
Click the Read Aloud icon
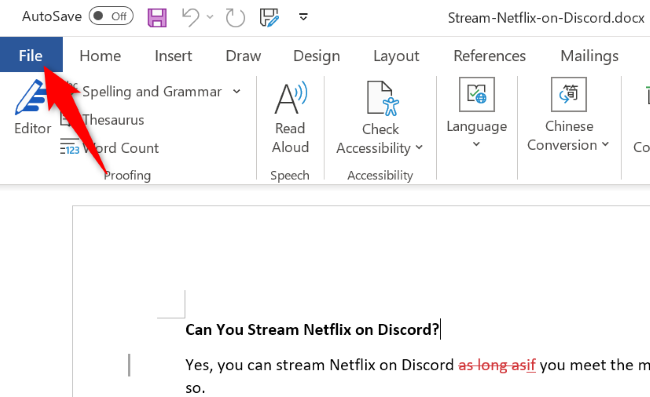point(291,98)
